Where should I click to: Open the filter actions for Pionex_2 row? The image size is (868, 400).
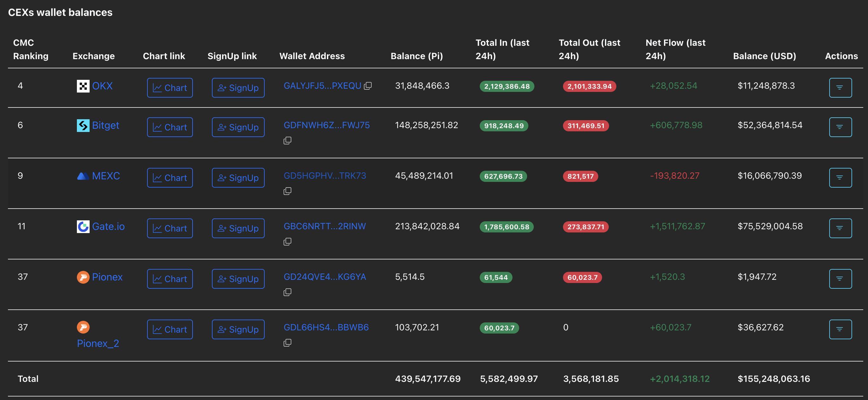840,329
